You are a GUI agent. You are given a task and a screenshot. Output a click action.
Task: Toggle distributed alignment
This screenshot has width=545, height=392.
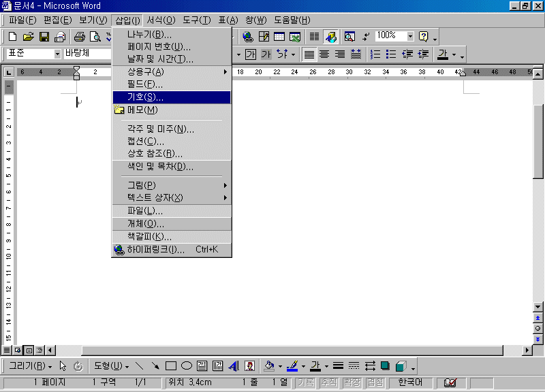pos(356,54)
